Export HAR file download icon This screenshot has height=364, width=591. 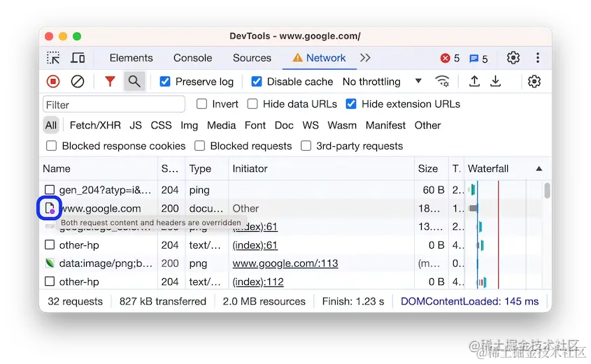[495, 81]
